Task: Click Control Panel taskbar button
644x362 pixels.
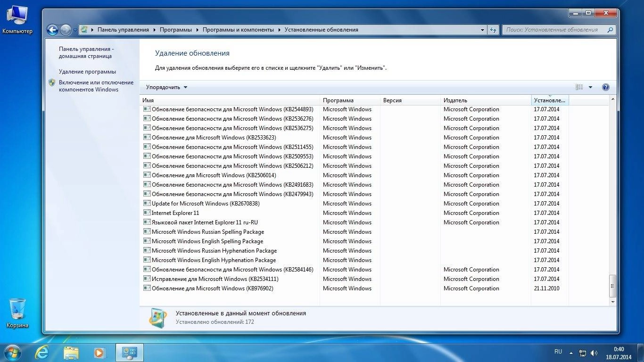Action: (x=130, y=352)
